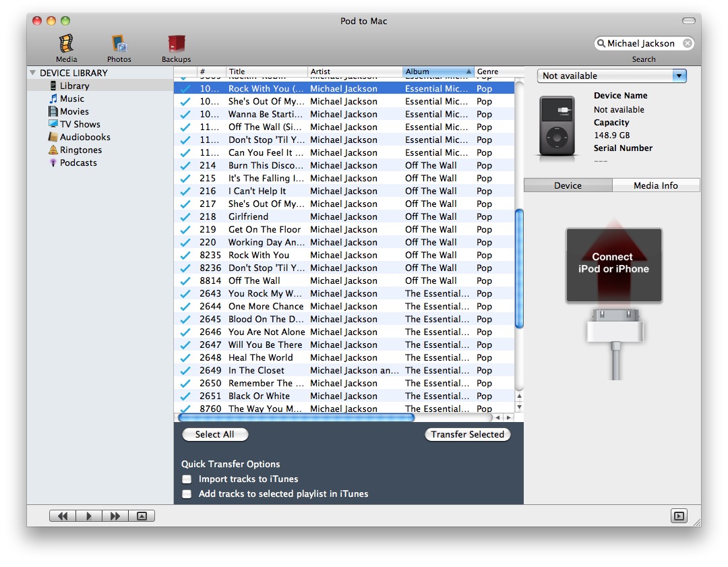This screenshot has height=567, width=728.
Task: Click the Transfer Selected button
Action: pyautogui.click(x=467, y=435)
